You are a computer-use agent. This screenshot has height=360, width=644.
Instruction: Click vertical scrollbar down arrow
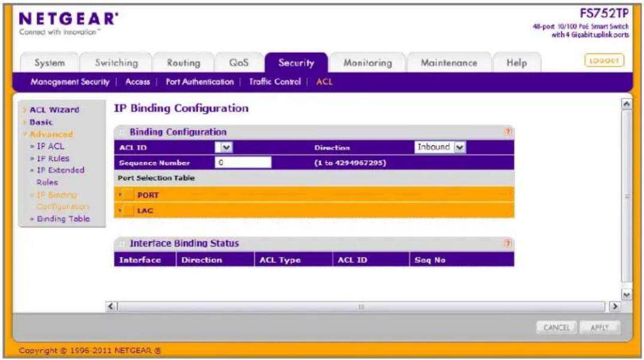coord(626,294)
